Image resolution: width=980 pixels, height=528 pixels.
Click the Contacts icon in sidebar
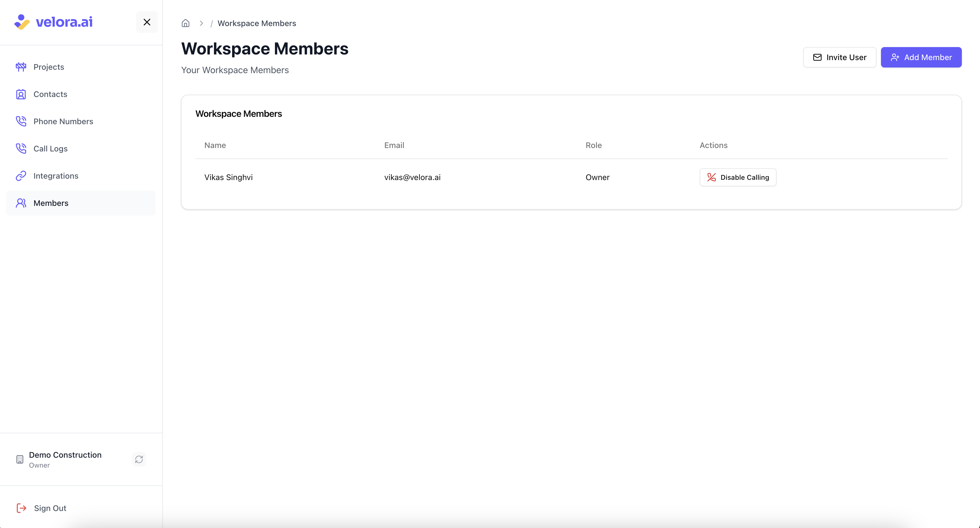point(21,94)
